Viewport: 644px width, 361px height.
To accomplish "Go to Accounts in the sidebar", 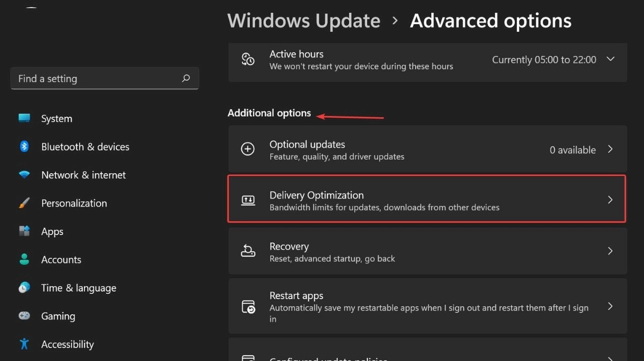I will [61, 259].
